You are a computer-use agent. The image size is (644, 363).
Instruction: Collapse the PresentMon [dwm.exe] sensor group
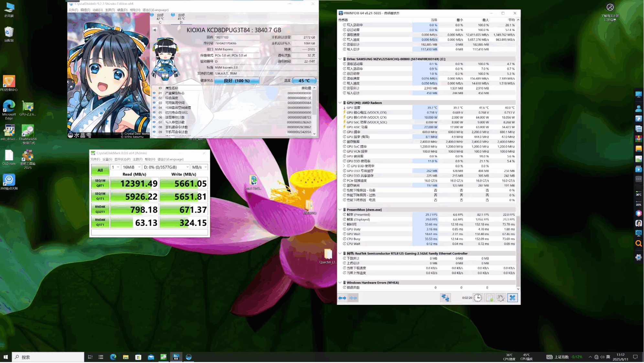click(x=340, y=210)
